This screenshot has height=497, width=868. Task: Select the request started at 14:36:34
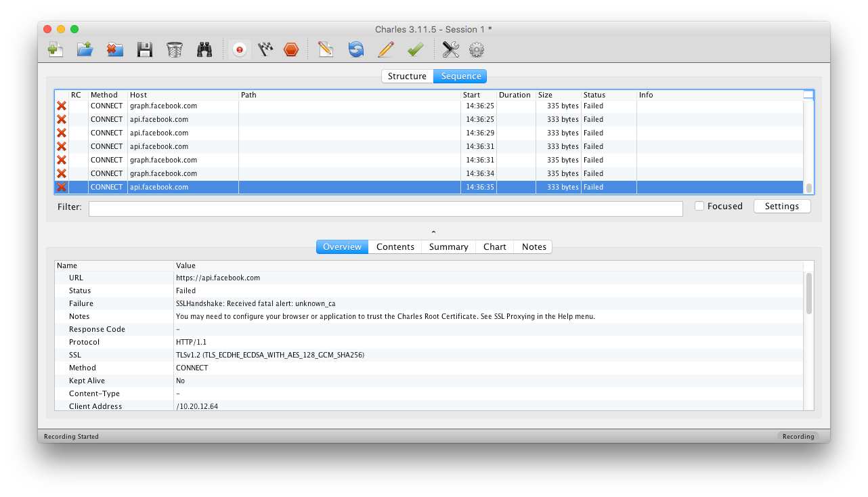coord(429,173)
